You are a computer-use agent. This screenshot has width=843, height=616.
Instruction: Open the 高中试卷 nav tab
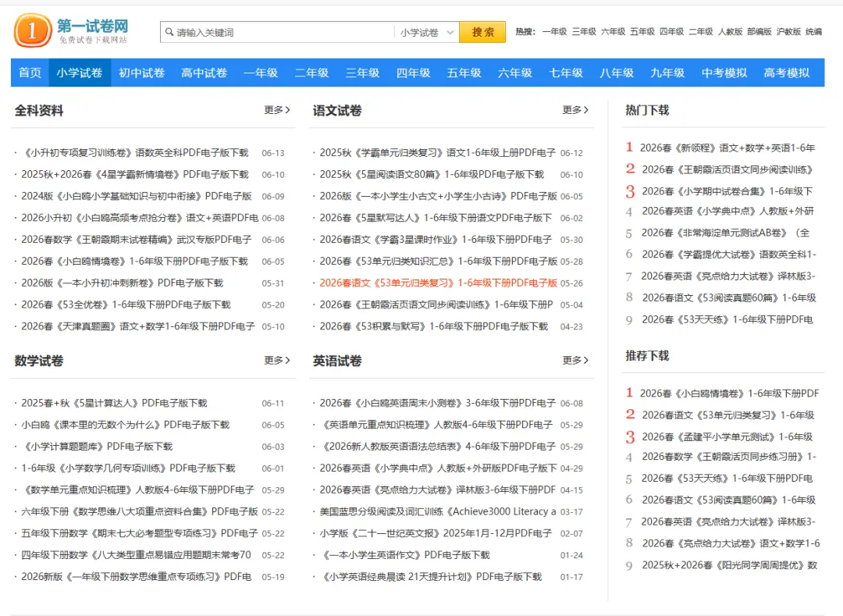point(205,73)
